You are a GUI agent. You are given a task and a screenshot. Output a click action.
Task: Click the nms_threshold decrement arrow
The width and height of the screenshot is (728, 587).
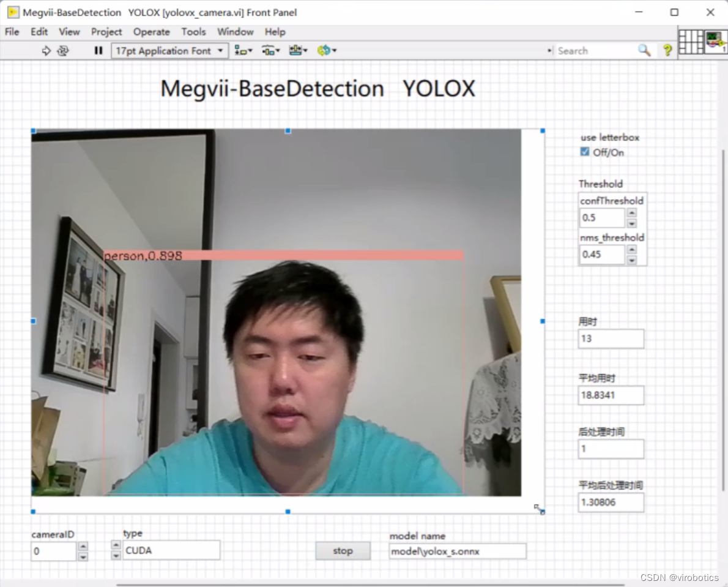(x=631, y=260)
